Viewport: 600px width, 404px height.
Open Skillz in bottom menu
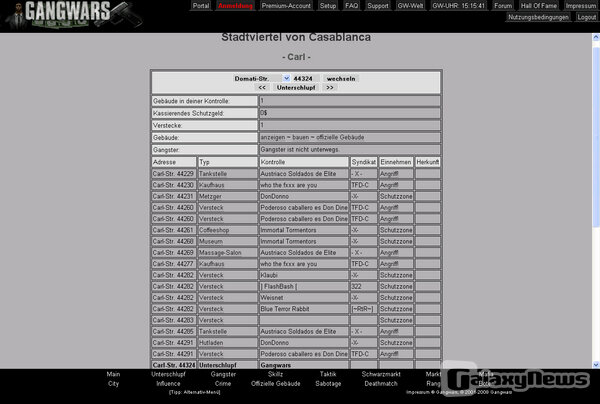276,374
